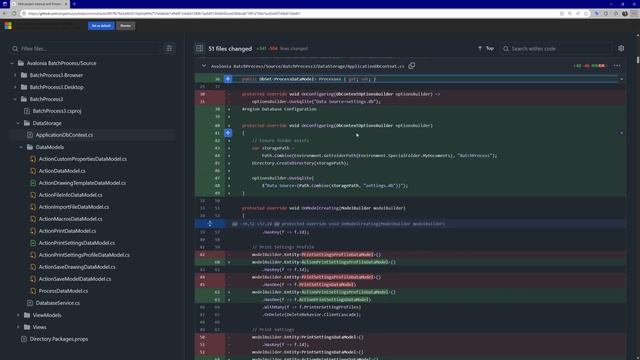Click the gray Dismiss button

(x=125, y=26)
